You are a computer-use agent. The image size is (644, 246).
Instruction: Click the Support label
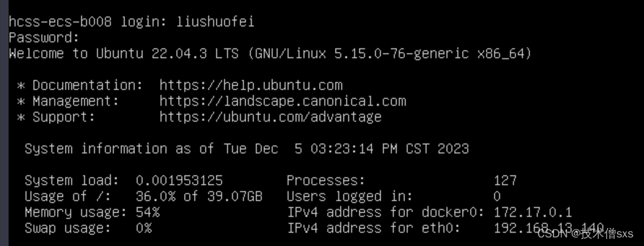(x=64, y=118)
